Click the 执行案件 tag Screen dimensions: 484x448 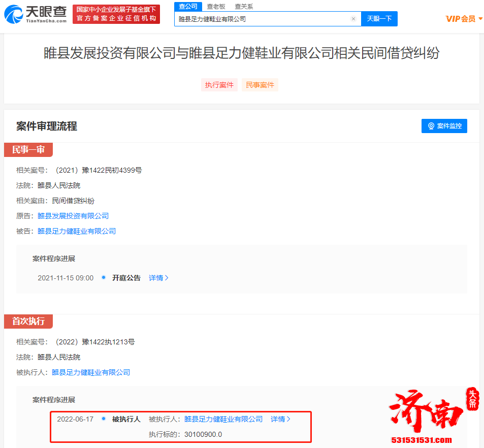(219, 85)
